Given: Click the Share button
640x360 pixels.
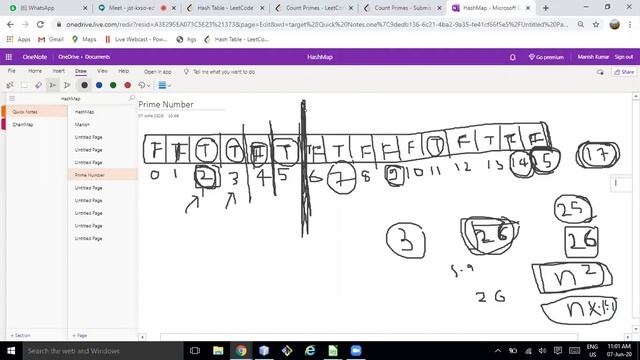Looking at the screenshot, I should point(624,72).
